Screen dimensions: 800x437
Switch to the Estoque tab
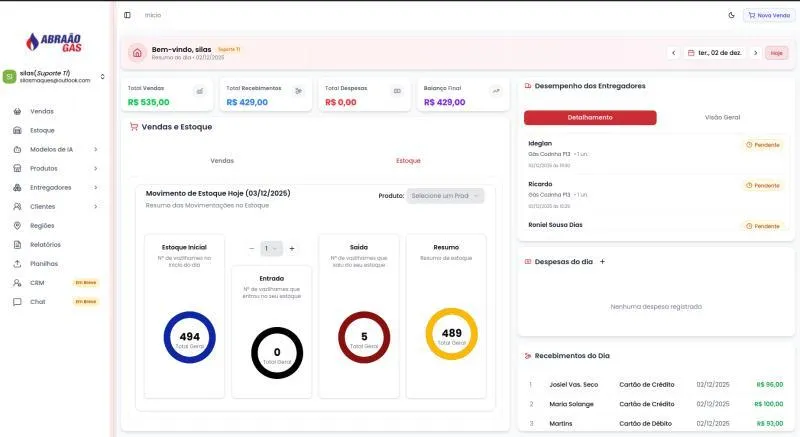click(408, 161)
